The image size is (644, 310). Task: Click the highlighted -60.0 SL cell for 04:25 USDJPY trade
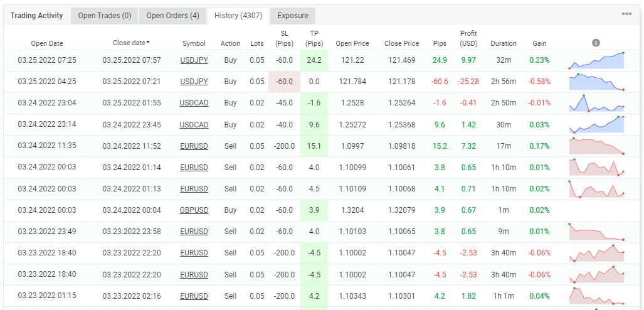pos(284,82)
